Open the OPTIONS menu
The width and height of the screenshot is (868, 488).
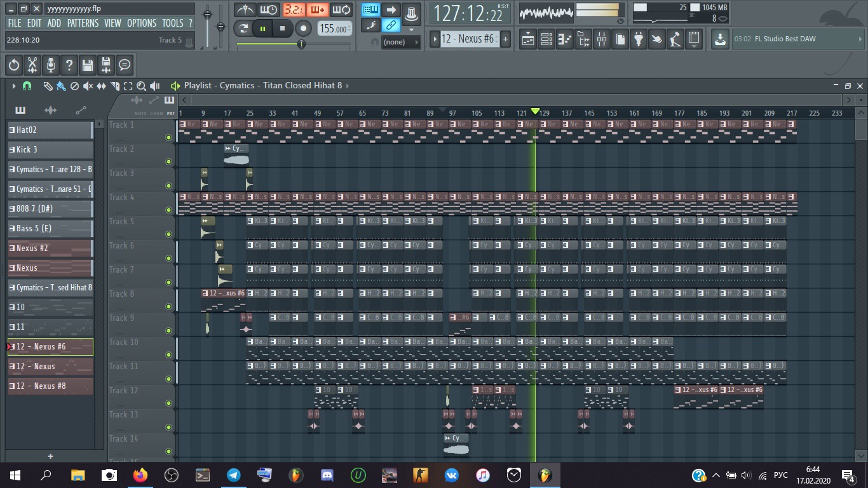141,23
